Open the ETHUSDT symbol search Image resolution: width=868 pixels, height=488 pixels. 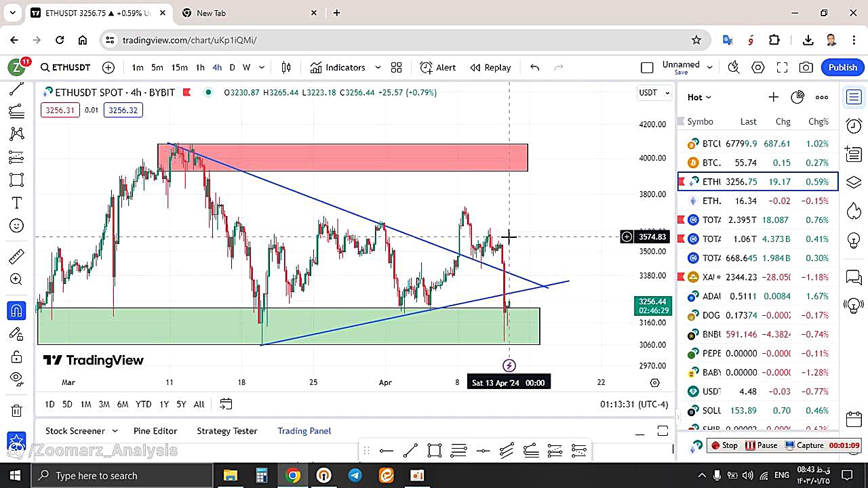[65, 67]
